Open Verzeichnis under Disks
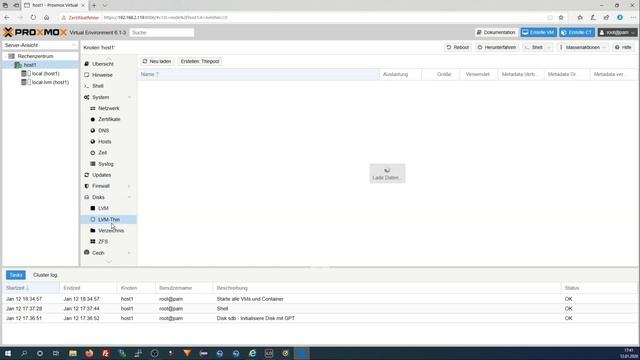640x360 pixels. click(x=111, y=231)
